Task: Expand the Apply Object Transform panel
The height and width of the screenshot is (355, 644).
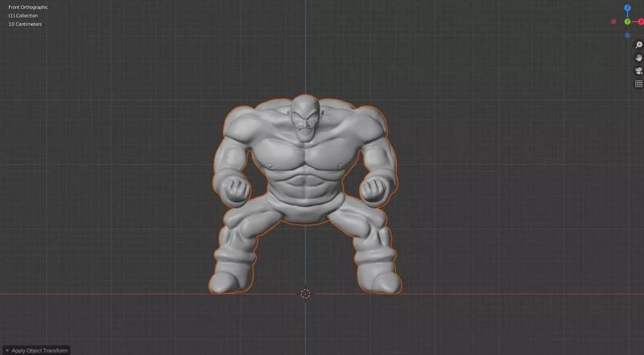Action: point(35,350)
